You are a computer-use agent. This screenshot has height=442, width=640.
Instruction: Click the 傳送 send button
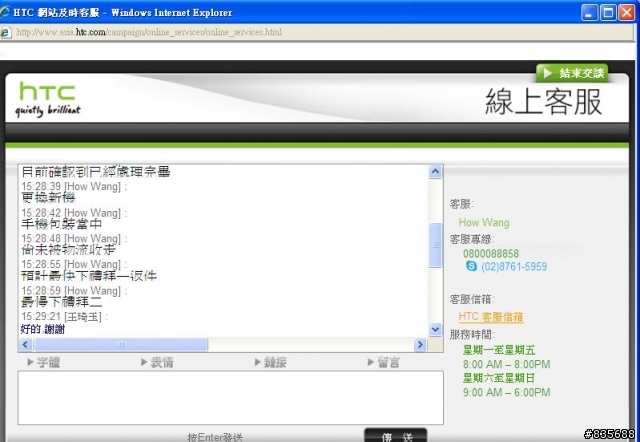pyautogui.click(x=396, y=435)
